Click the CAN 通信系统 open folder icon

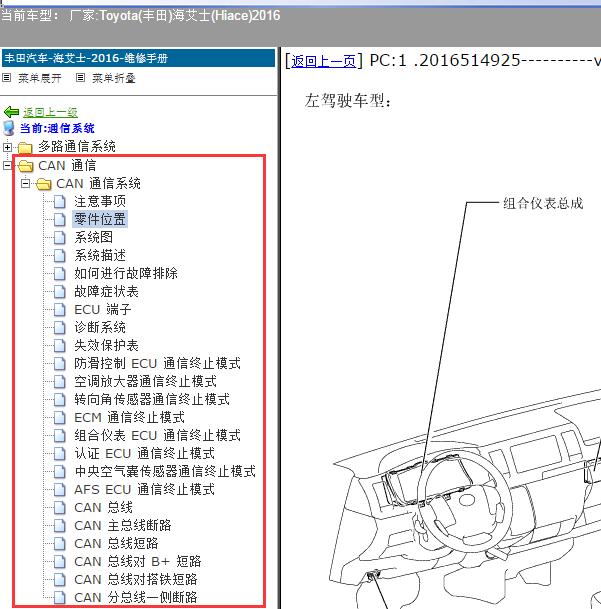pos(44,184)
